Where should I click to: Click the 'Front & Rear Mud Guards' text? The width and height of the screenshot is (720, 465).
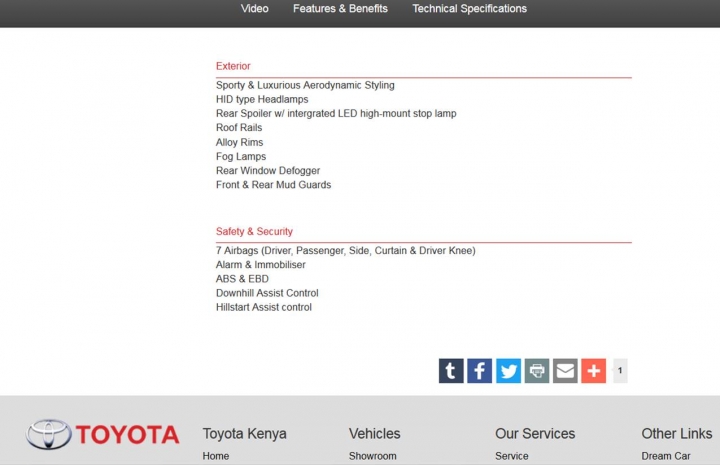tap(273, 185)
